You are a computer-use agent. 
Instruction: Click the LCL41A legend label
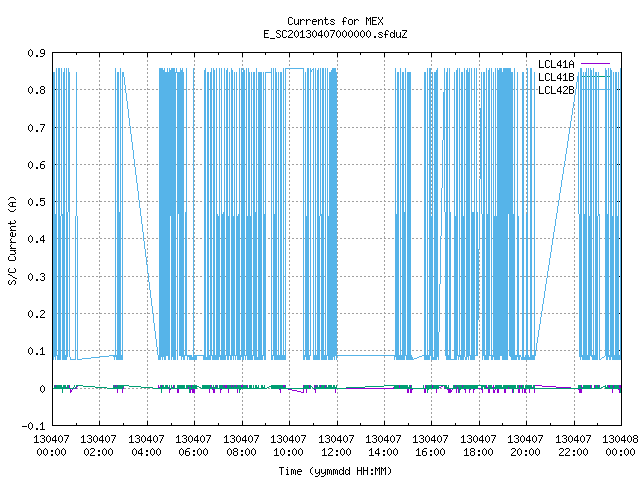click(556, 64)
